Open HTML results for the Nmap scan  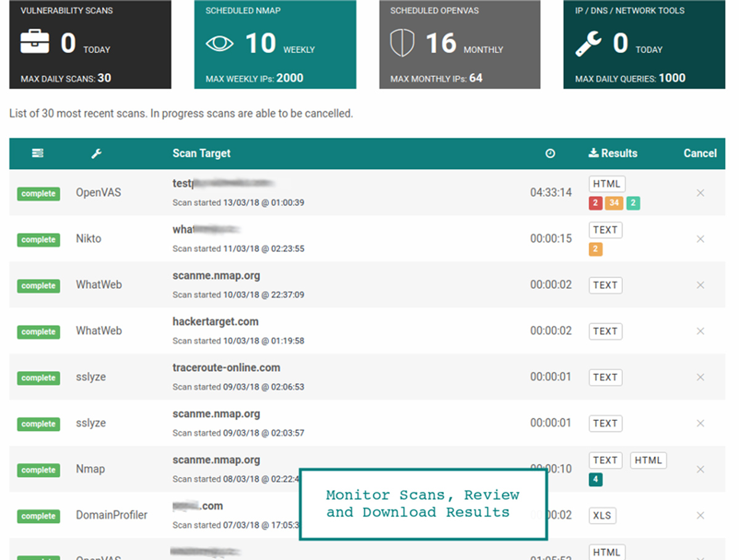[x=648, y=460]
